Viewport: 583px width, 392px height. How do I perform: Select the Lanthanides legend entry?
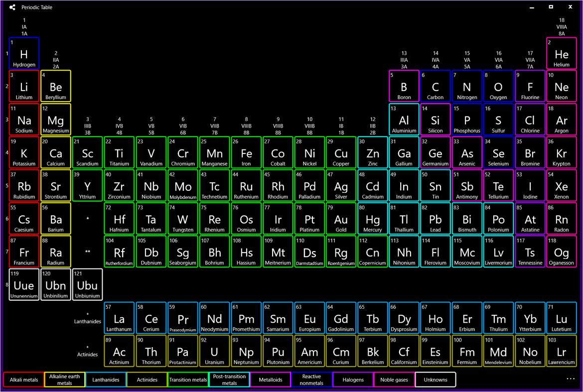pos(106,380)
